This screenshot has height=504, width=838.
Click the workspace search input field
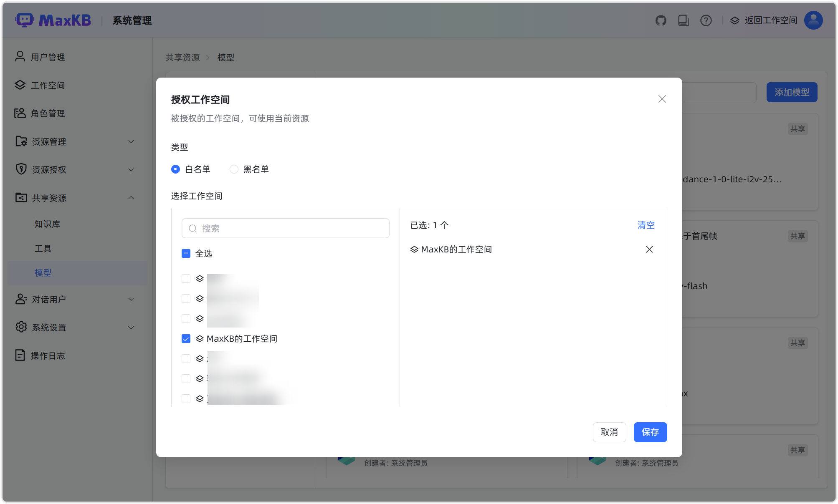tap(286, 228)
